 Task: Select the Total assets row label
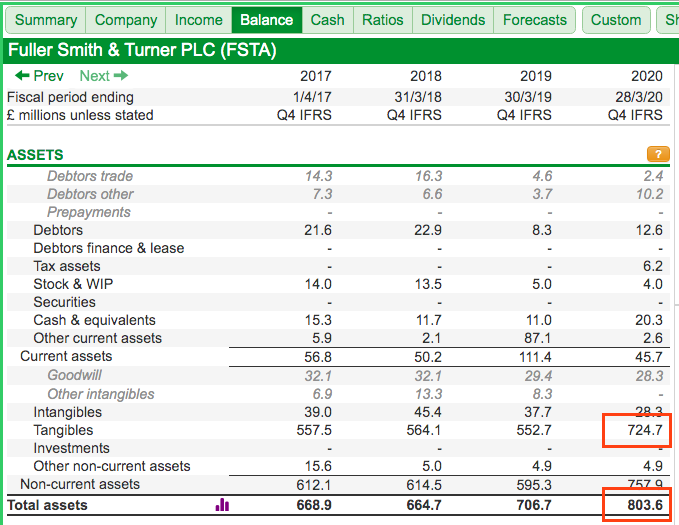point(48,505)
